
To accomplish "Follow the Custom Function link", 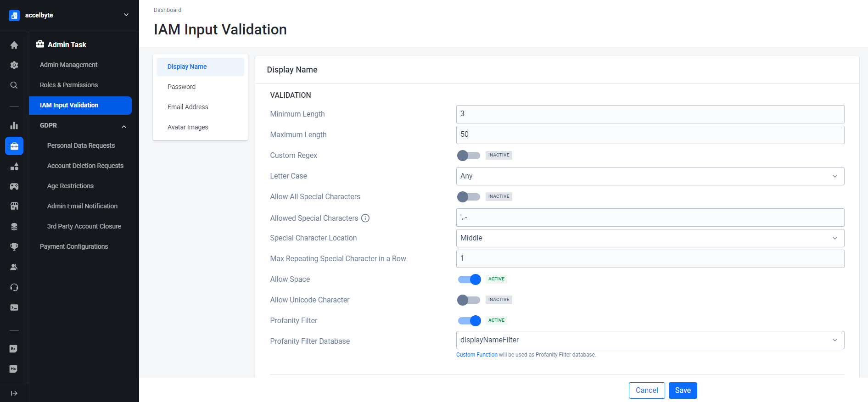I will pyautogui.click(x=476, y=355).
